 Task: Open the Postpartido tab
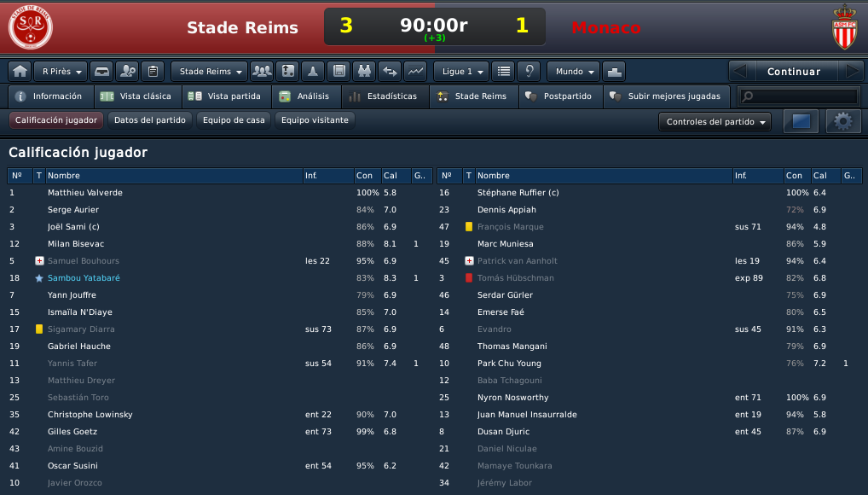click(x=561, y=96)
